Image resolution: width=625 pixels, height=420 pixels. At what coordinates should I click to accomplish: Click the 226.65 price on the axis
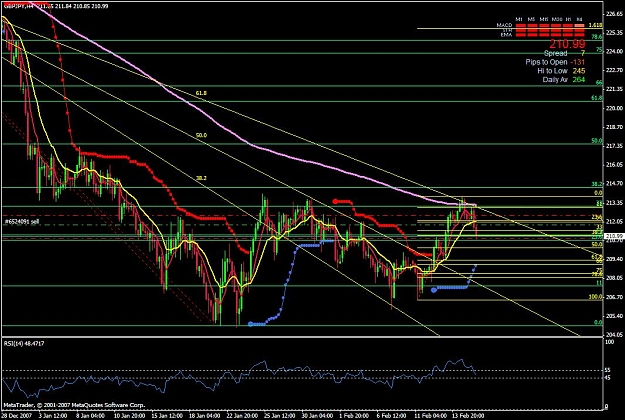point(614,14)
